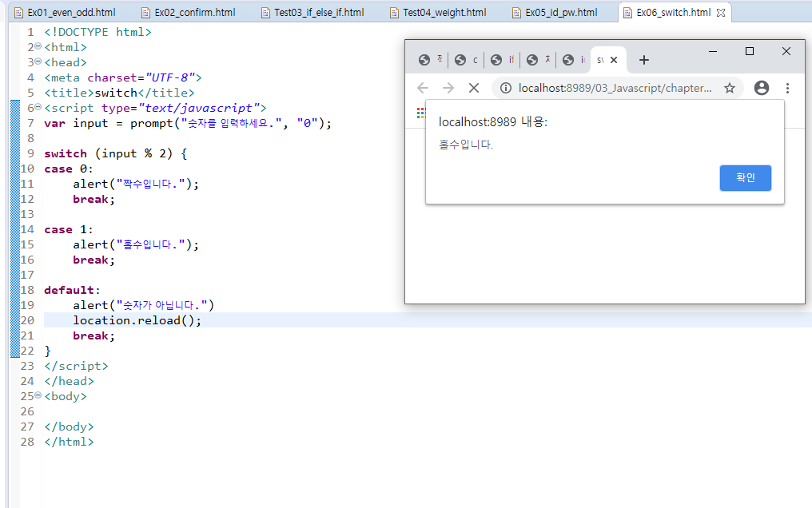Click the 'default:' label on line 18
Image resolution: width=812 pixels, height=508 pixels.
(72, 290)
